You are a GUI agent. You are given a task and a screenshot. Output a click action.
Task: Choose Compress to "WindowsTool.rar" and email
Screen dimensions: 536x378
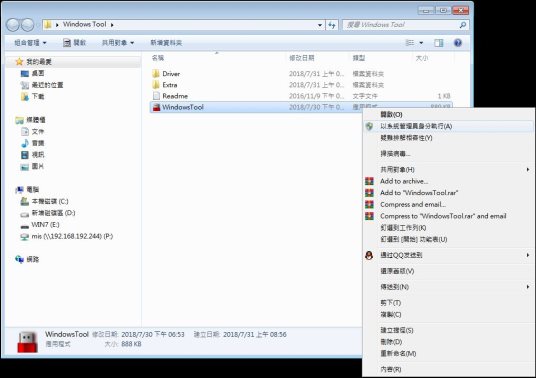pos(448,216)
